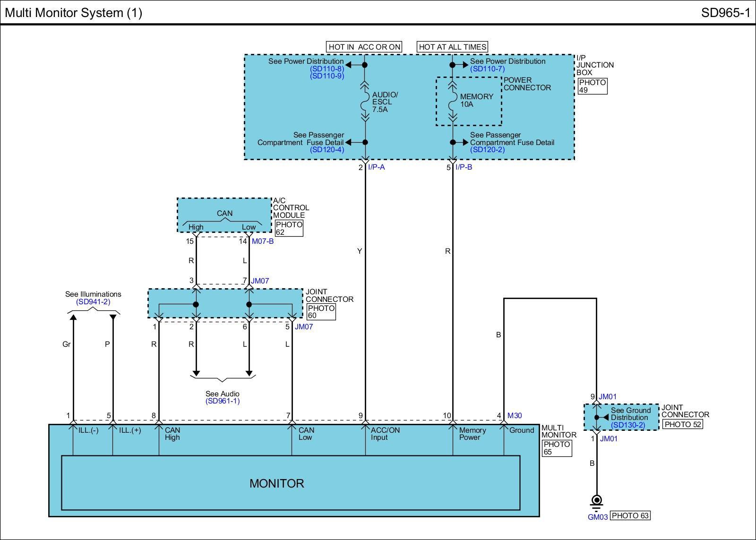Click the MEMORY 10A fuse symbol

click(x=453, y=100)
